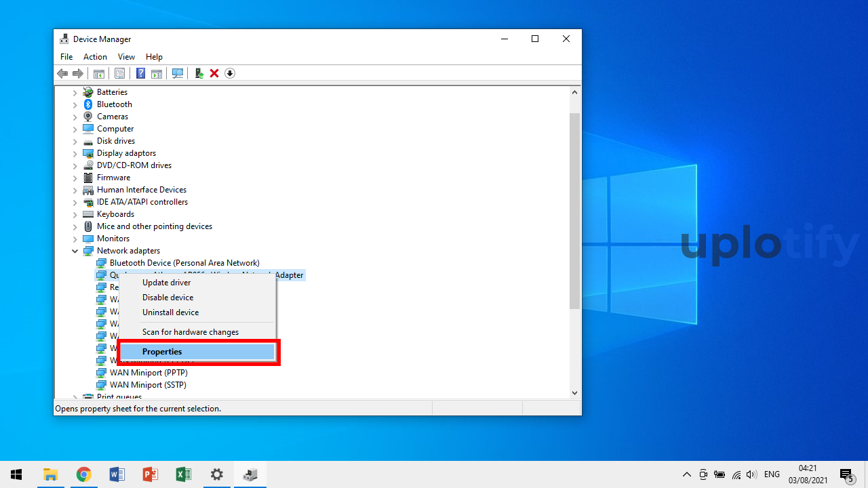Click the DVD/CD-ROM drives icon
The height and width of the screenshot is (488, 868).
point(88,165)
